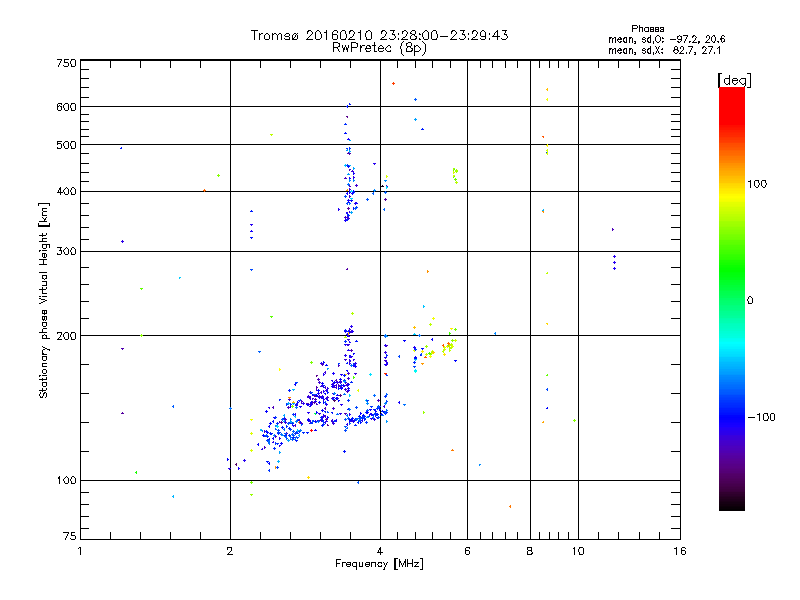Screen dimensions: 800x600
Task: Click the y-axis tick label '600'
Action: point(66,107)
